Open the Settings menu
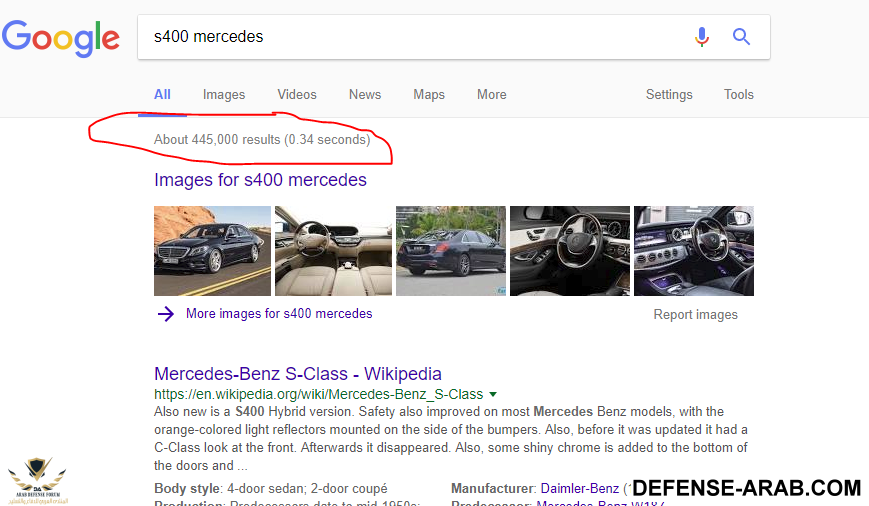869x506 pixels. pyautogui.click(x=668, y=94)
